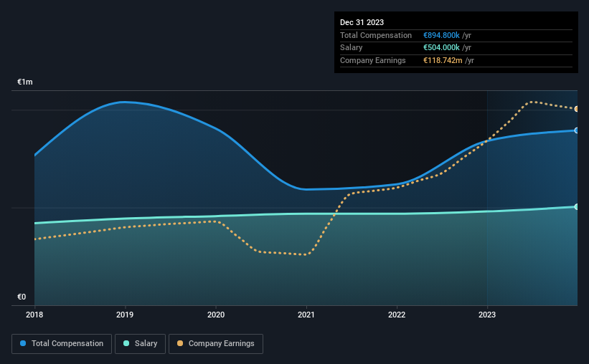The image size is (589, 364).
Task: Click the 2021 x-axis label
Action: coord(306,315)
